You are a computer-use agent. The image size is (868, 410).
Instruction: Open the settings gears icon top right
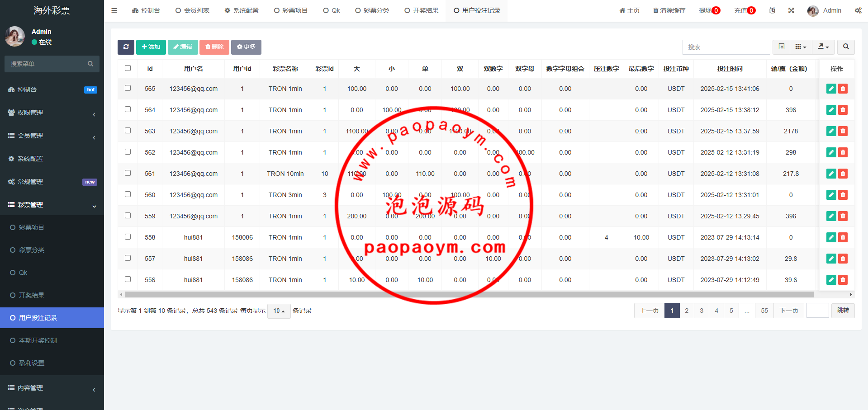(858, 10)
